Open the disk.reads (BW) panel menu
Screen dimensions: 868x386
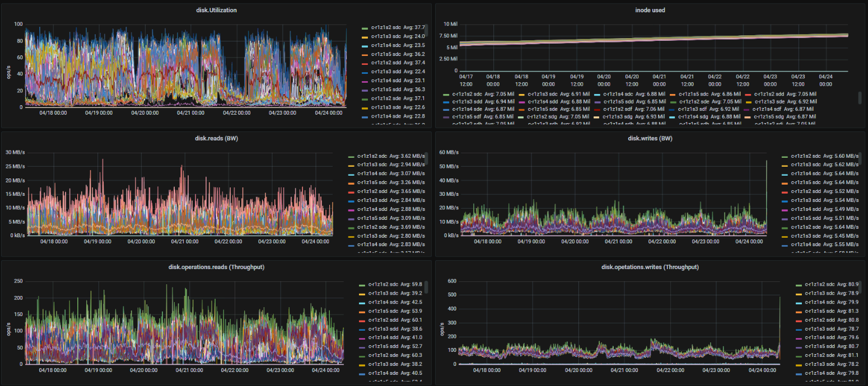coord(216,138)
